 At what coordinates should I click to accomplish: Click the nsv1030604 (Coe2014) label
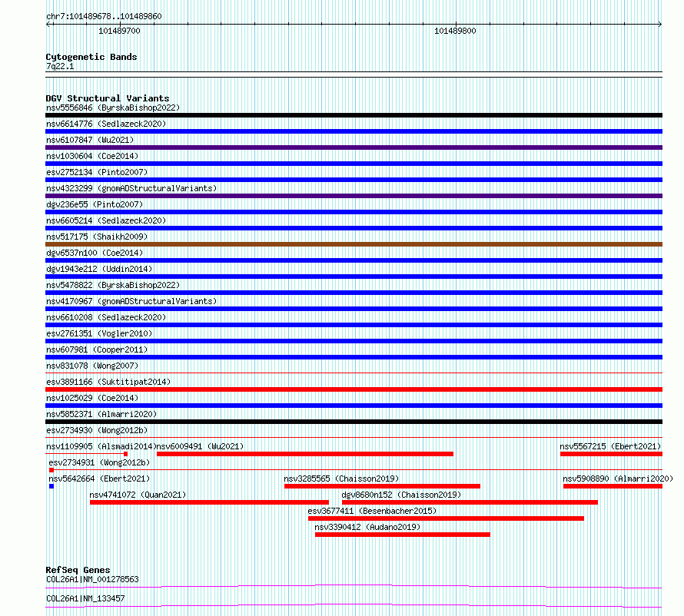coord(92,156)
